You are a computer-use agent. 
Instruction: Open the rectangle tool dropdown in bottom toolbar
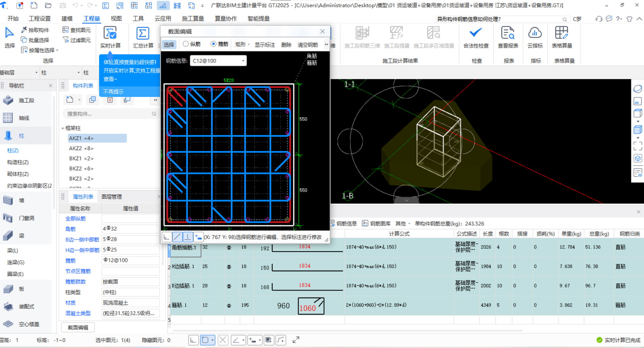[213, 340]
